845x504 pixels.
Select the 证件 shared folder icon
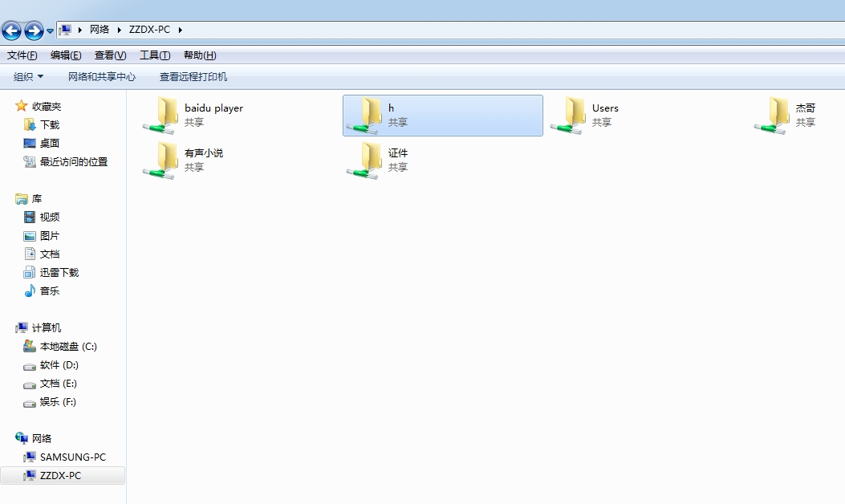click(x=364, y=160)
